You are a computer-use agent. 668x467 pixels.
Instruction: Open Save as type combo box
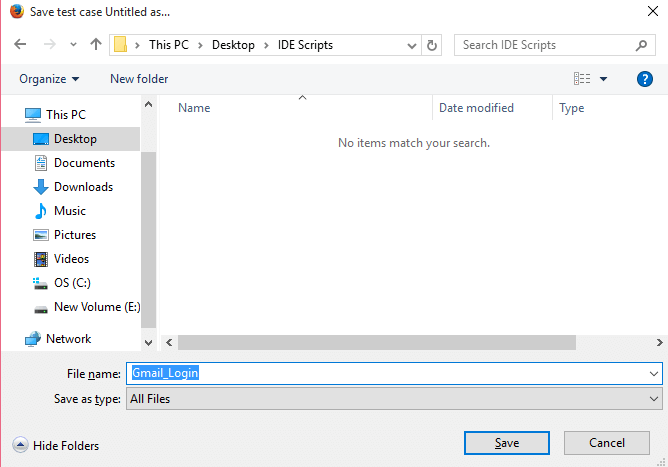tap(394, 399)
